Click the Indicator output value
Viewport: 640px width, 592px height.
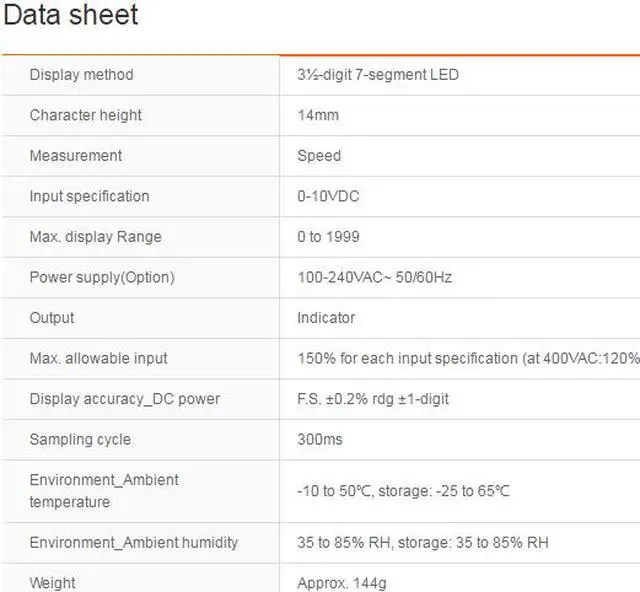326,318
